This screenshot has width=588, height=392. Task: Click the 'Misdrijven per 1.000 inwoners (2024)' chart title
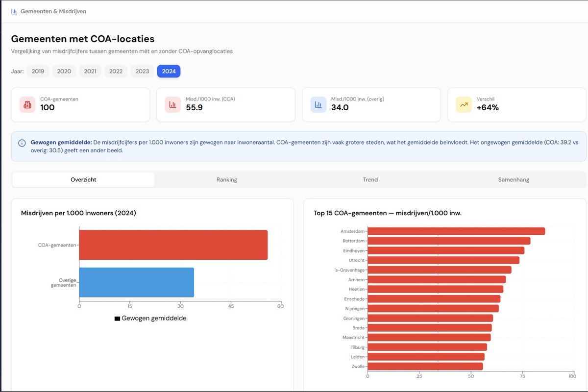pos(78,213)
